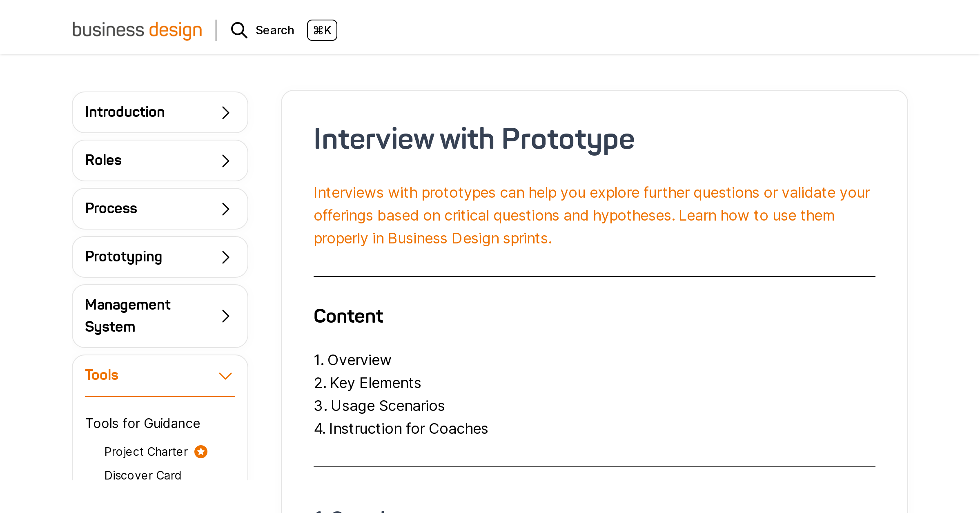Image resolution: width=980 pixels, height=513 pixels.
Task: Select Tools in the sidebar navigation
Action: [101, 375]
